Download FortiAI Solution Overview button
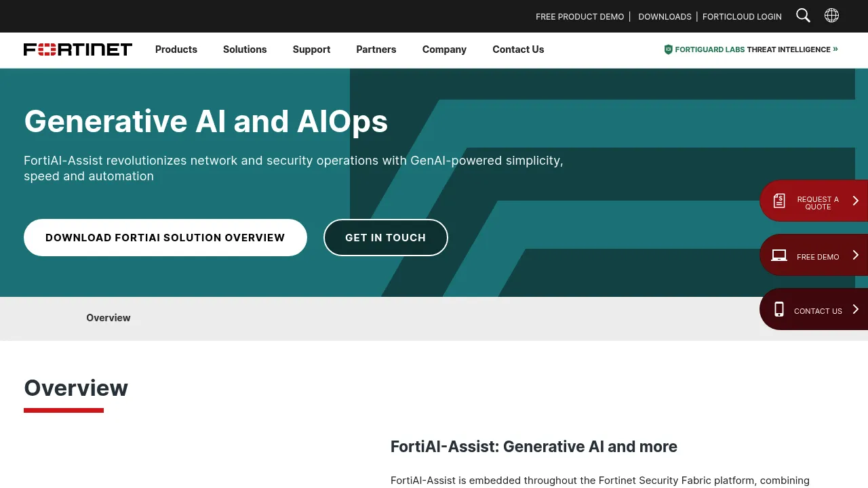Image resolution: width=868 pixels, height=488 pixels. 165,237
